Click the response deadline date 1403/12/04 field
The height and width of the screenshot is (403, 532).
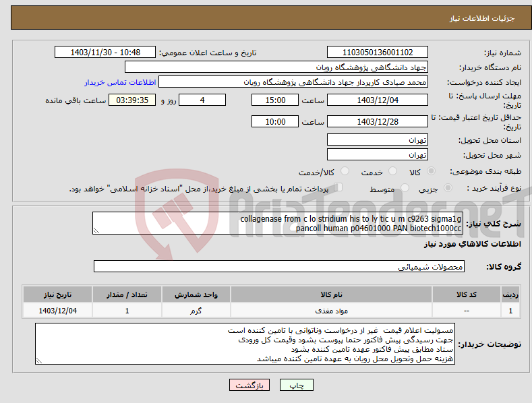coord(378,100)
